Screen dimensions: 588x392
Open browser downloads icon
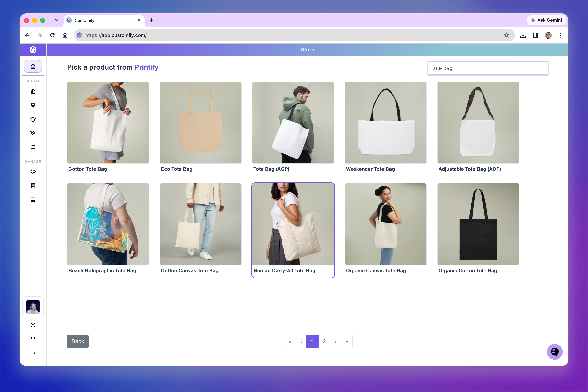tap(523, 35)
